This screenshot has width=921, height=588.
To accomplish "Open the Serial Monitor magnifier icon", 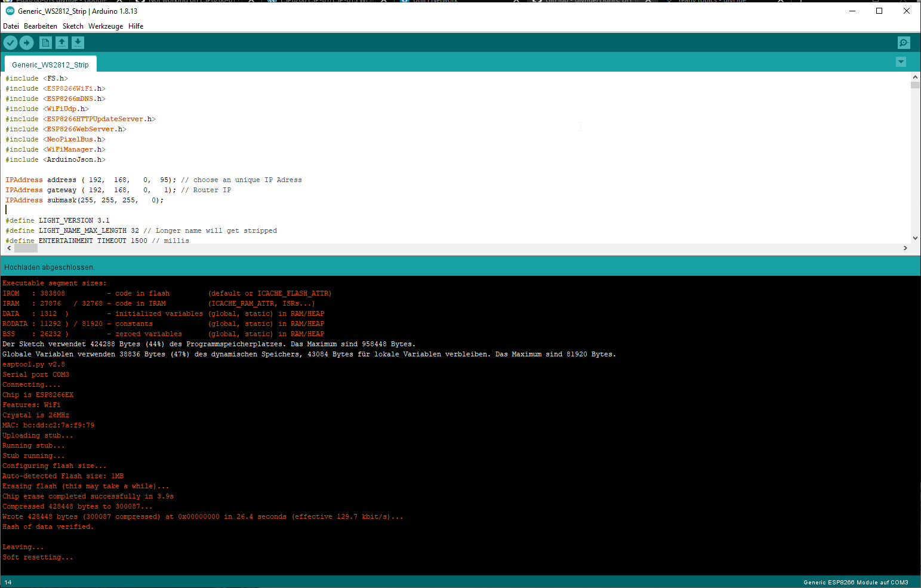I will coord(904,42).
